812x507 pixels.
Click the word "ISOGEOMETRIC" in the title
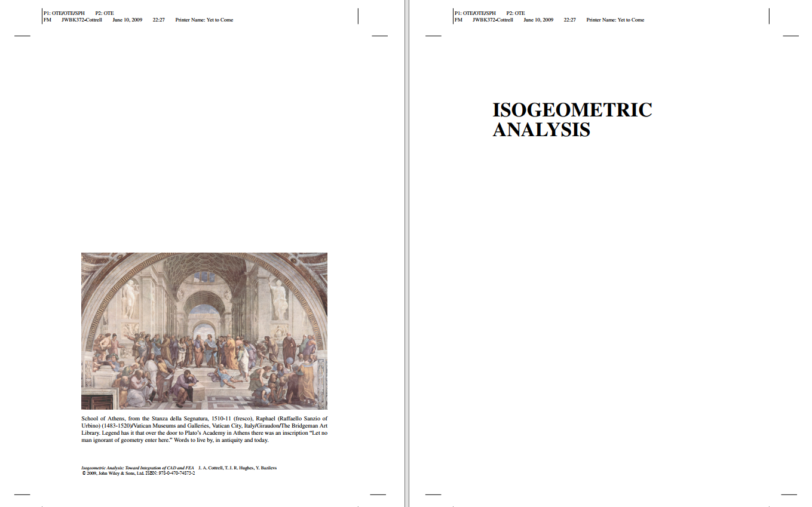point(572,110)
